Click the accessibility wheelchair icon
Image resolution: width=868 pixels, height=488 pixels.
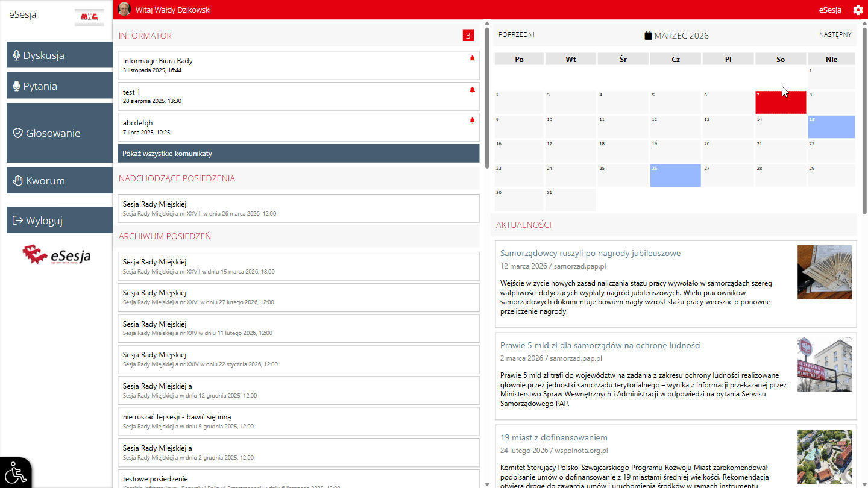(x=16, y=473)
